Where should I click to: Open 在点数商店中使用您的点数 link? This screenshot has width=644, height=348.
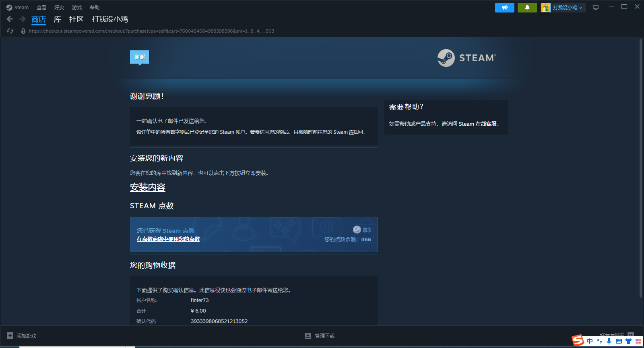point(168,239)
